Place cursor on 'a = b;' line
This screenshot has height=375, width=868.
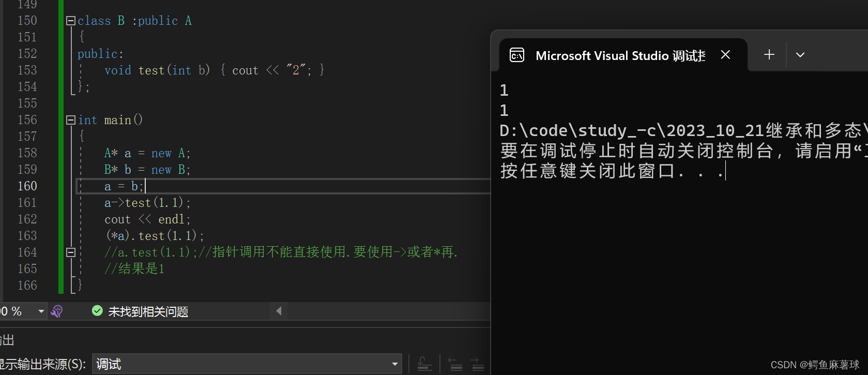(x=124, y=186)
